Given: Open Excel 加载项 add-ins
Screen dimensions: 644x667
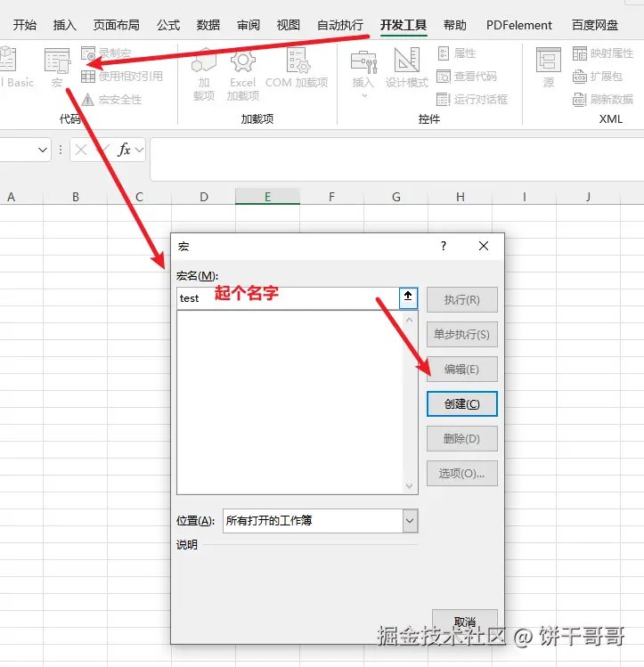Looking at the screenshot, I should (x=242, y=75).
